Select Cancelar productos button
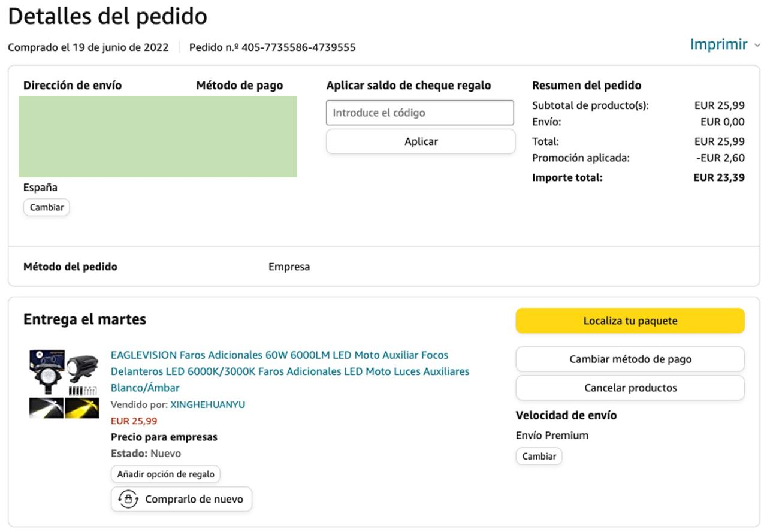Viewport: 767px width, 532px height. click(630, 388)
